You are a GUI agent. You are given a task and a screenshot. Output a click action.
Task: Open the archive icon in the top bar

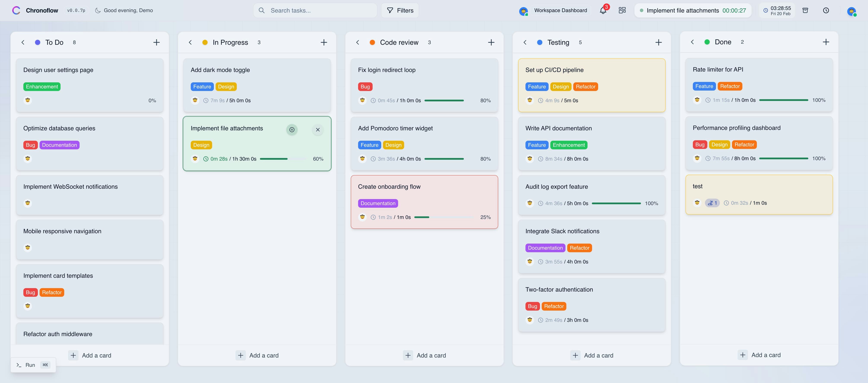tap(805, 10)
